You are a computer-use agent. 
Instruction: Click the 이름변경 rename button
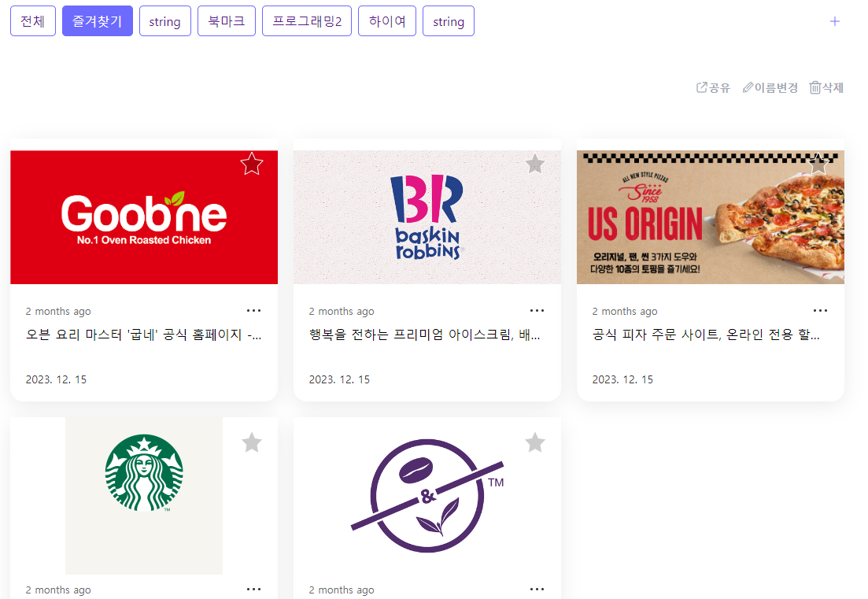(x=770, y=87)
